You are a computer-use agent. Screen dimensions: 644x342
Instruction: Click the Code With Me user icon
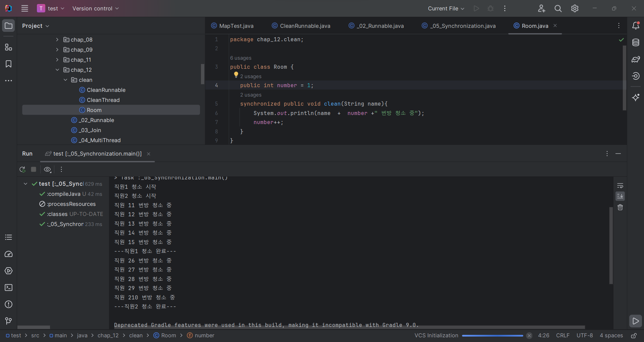(541, 8)
